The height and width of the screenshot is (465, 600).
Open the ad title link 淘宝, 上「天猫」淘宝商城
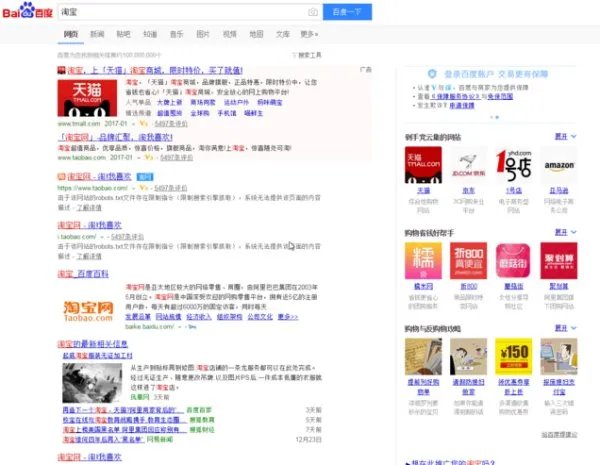tap(155, 70)
